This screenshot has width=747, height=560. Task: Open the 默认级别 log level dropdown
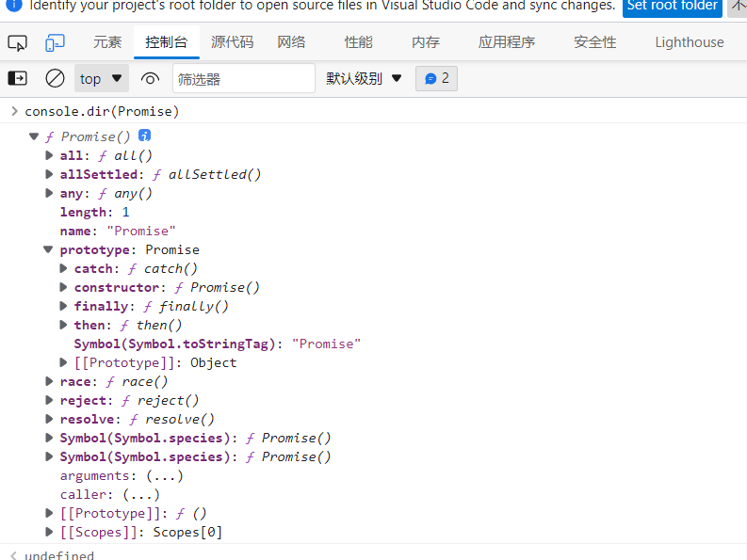pos(364,78)
